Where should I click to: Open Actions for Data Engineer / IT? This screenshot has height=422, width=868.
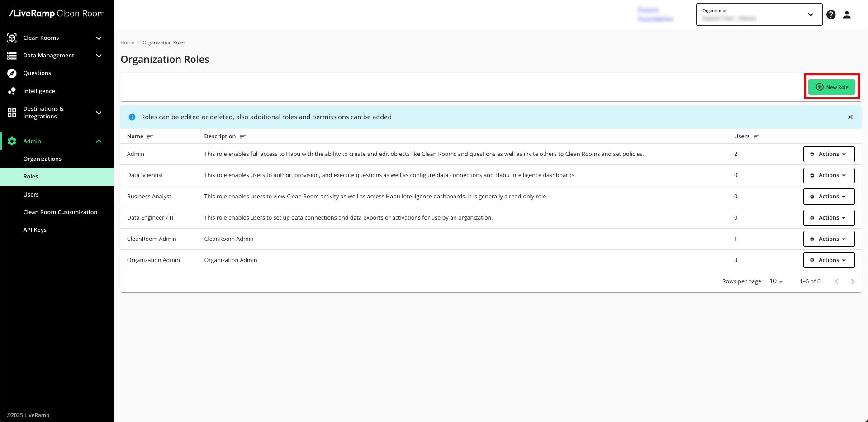pos(829,218)
